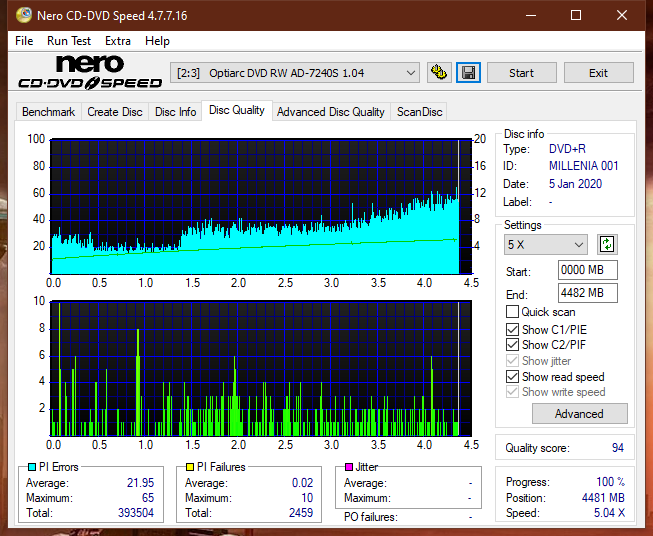Open the Optiarc DVD RW drive dropdown
653x536 pixels.
295,73
